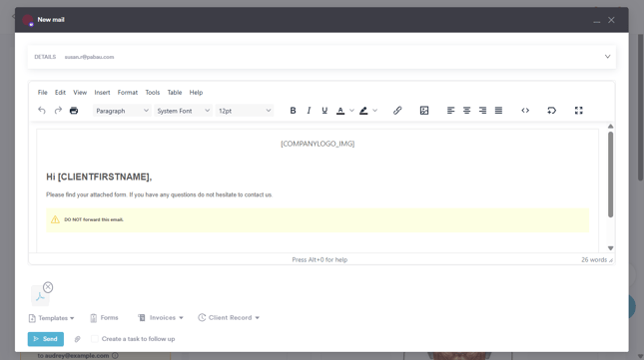This screenshot has width=644, height=360.
Task: Open the System Font dropdown
Action: pos(183,111)
